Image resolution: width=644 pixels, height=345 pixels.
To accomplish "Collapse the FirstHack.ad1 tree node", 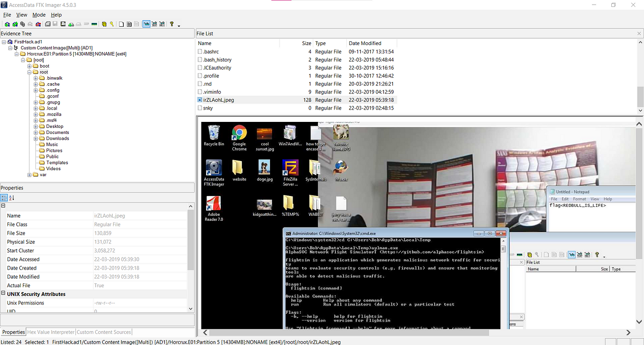I will click(x=4, y=42).
